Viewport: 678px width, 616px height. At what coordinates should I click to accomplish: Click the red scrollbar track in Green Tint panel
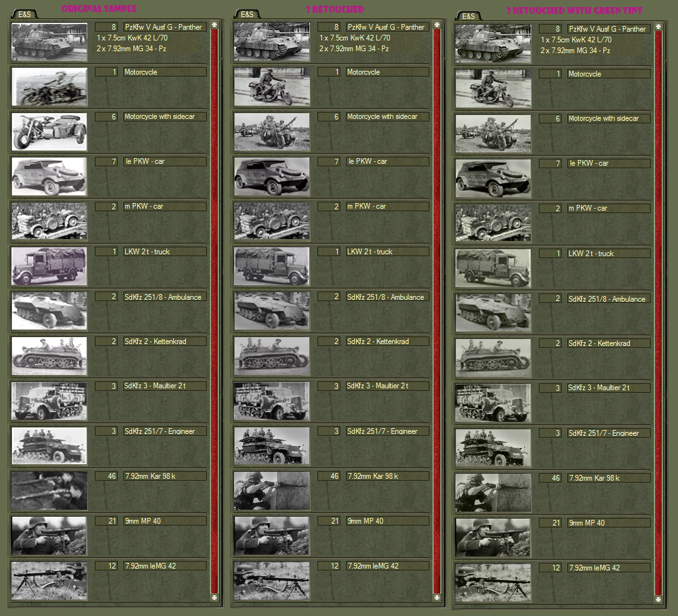tap(658, 313)
